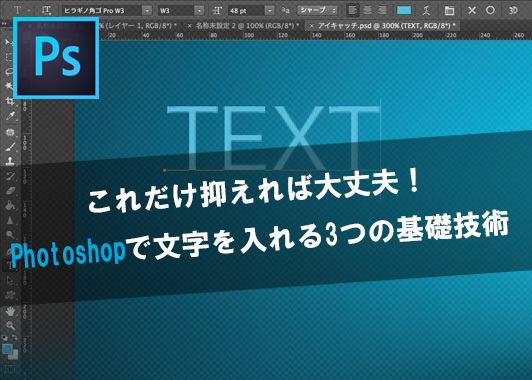Open the ヒラギノ角ゴ Pro W3 font dropdown arrow
This screenshot has width=532, height=380.
[147, 11]
